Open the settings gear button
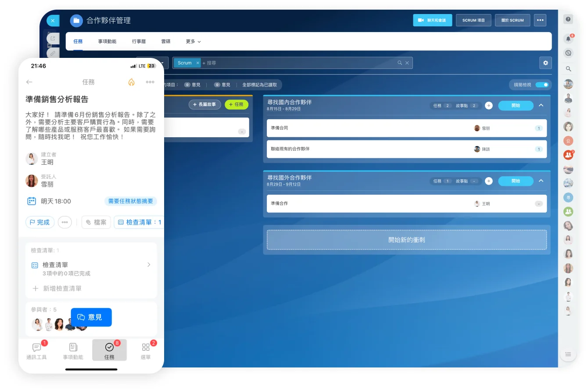This screenshot has width=588, height=392. tap(545, 63)
